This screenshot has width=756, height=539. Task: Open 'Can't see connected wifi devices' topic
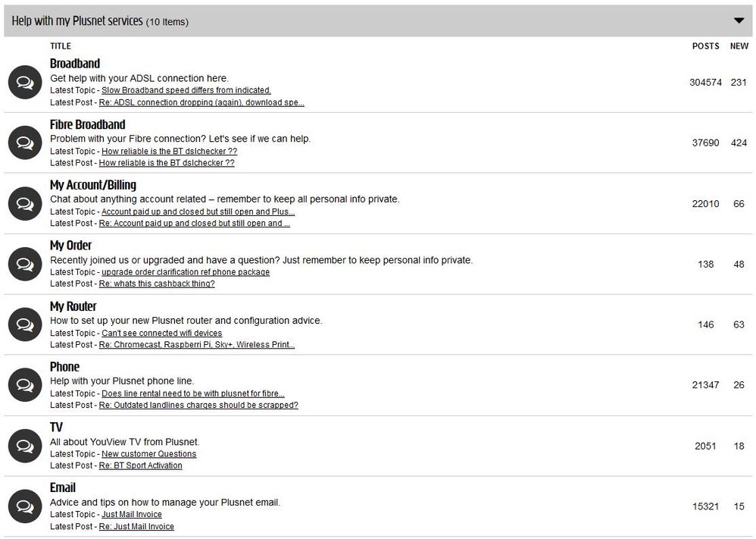pos(161,333)
